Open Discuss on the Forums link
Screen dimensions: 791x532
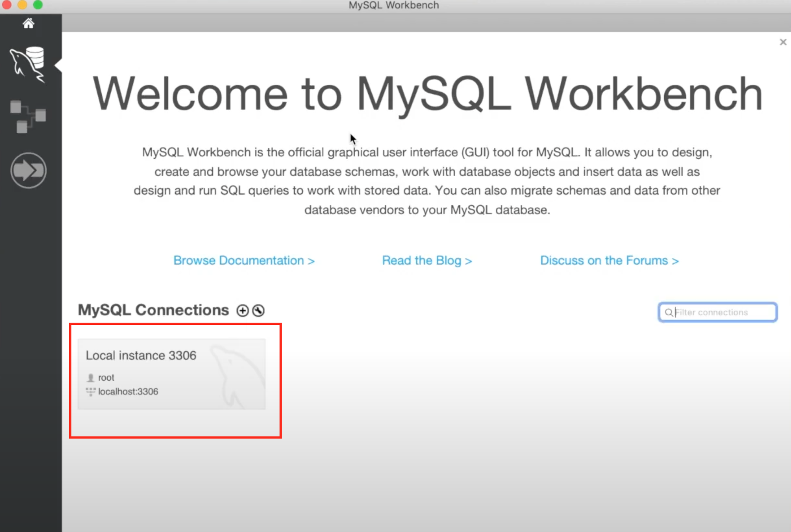coord(609,260)
